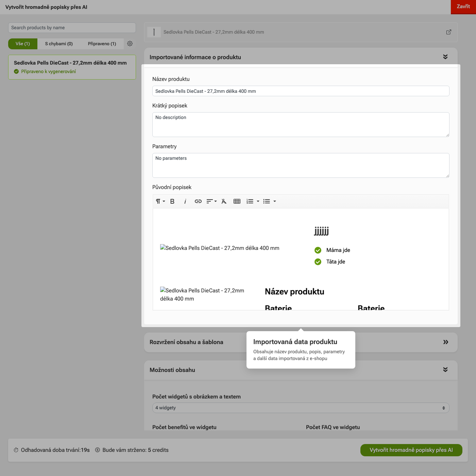Click Importovaná data produktu tooltip title
Image resolution: width=476 pixels, height=476 pixels.
(295, 342)
